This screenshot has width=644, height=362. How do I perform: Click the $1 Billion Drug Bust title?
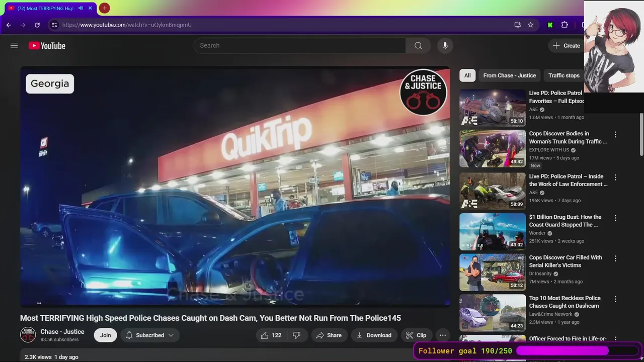pyautogui.click(x=565, y=221)
